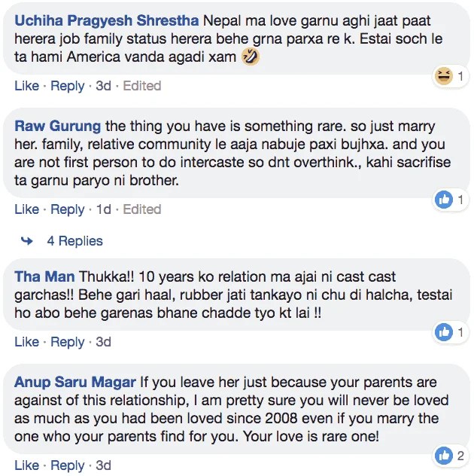Click the 1d timestamp on Raw Gurung's comment

point(103,209)
